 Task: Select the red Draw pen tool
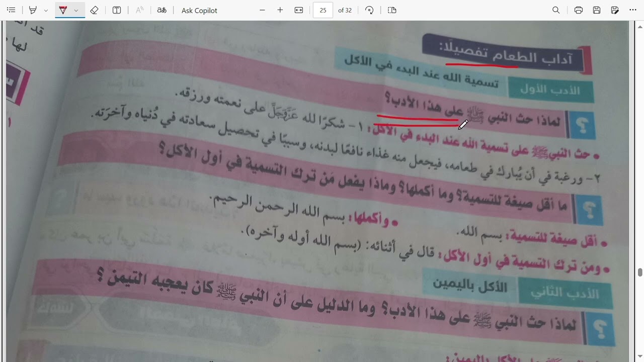63,10
